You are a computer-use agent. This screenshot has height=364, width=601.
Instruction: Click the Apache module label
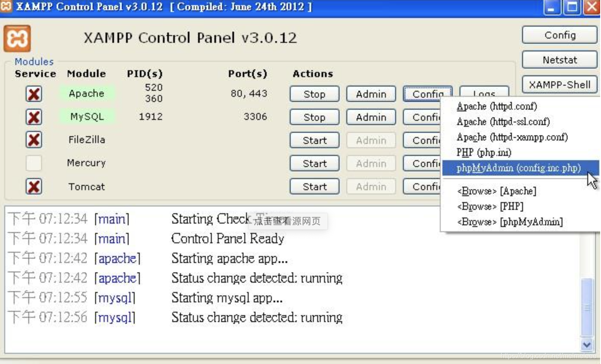pos(87,93)
